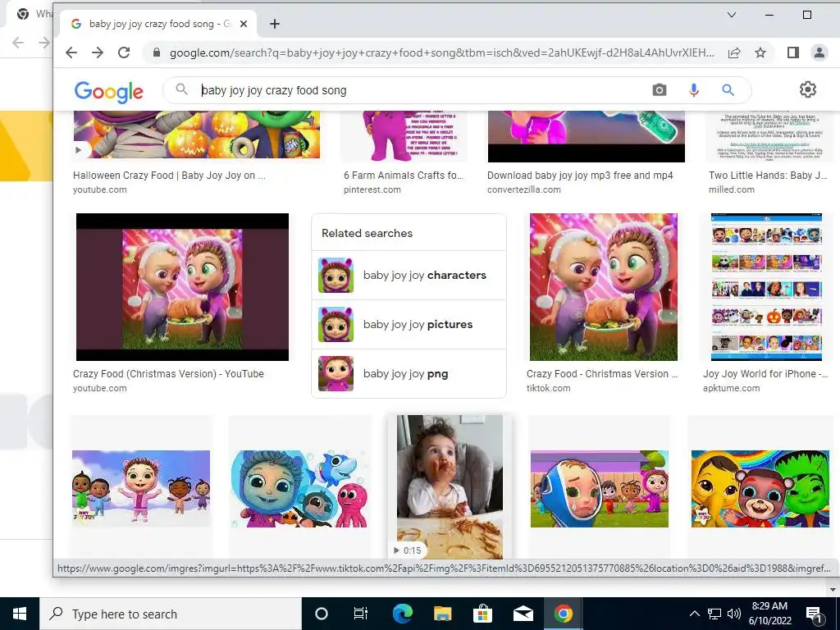The image size is (840, 630).
Task: Show hidden system tray icons
Action: 694,614
